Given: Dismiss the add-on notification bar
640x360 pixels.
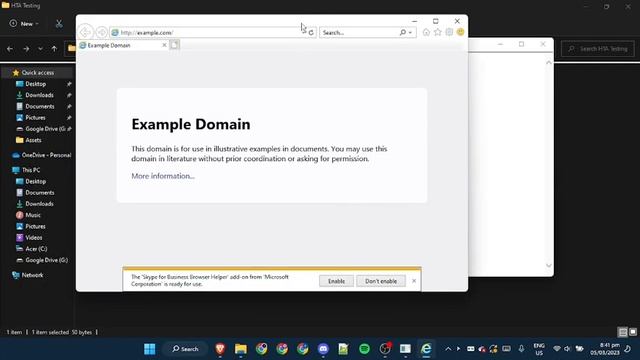Looking at the screenshot, I should tap(414, 281).
